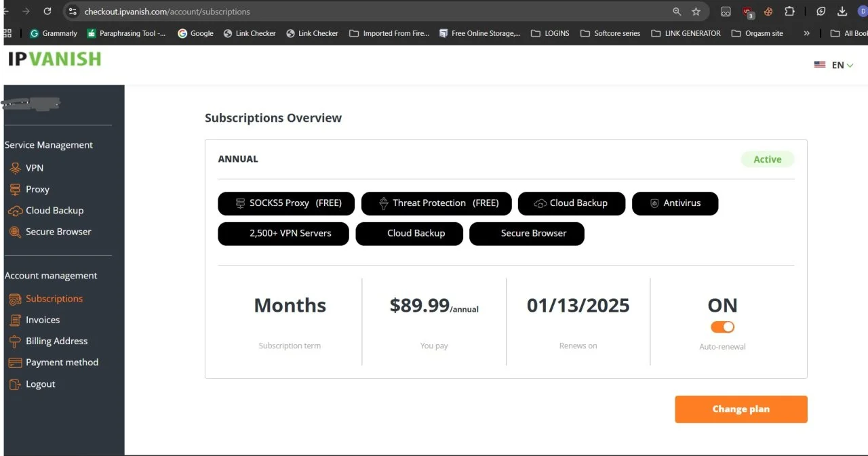Viewport: 868px width, 456px height.
Task: Click the IPVanish logo
Action: click(x=55, y=59)
